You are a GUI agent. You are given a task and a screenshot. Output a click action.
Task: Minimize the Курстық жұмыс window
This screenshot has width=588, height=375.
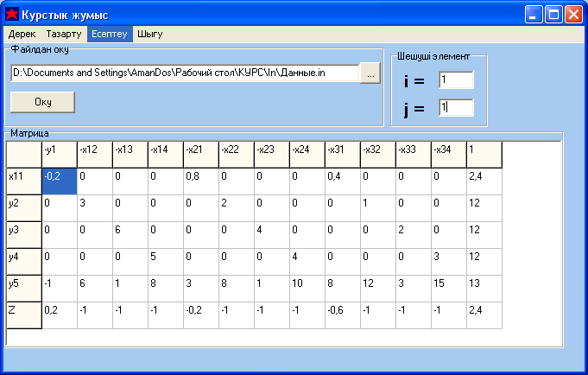pos(534,15)
